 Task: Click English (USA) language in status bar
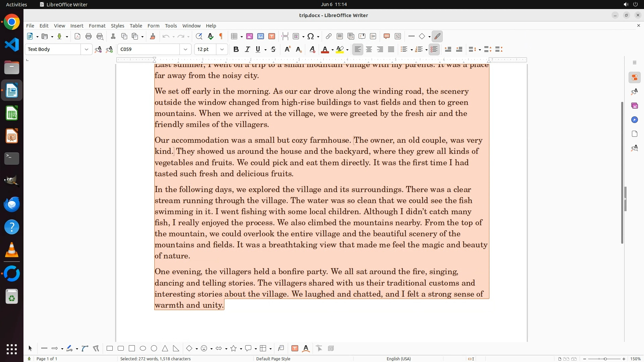pos(398,359)
